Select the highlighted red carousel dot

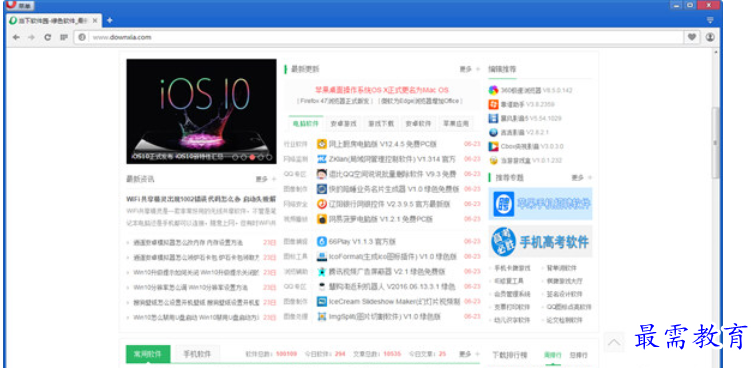coord(252,157)
